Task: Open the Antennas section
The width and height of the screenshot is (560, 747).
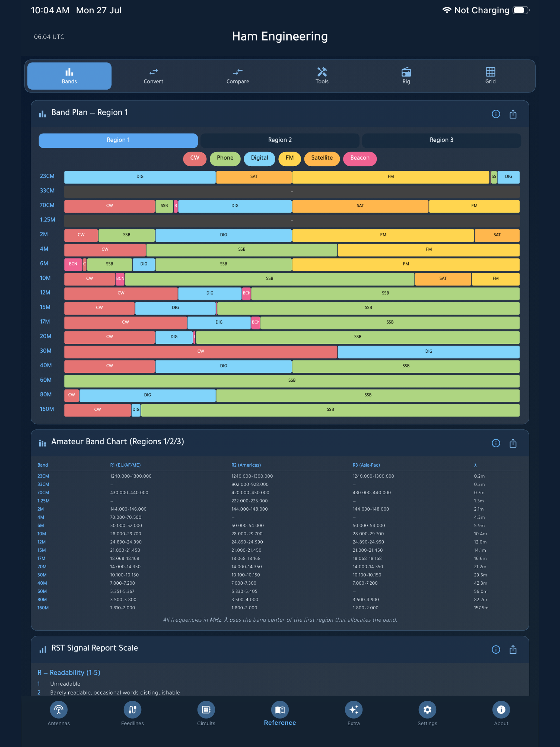Action: coord(59,714)
